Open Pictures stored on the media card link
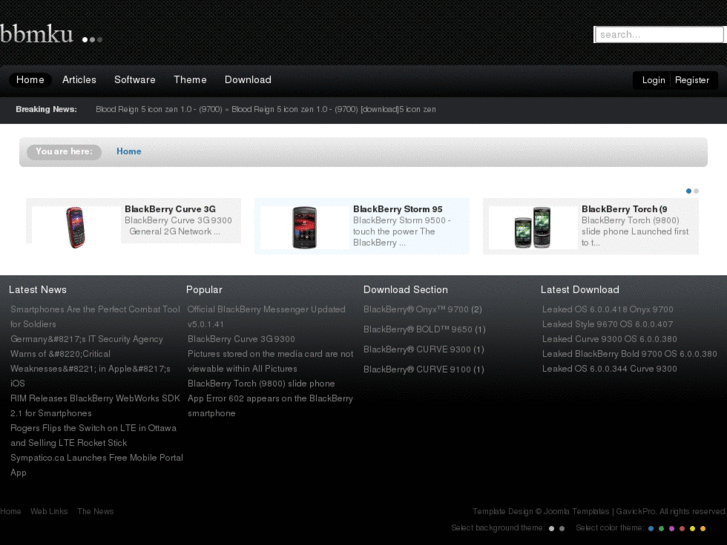This screenshot has width=727, height=545. [270, 361]
